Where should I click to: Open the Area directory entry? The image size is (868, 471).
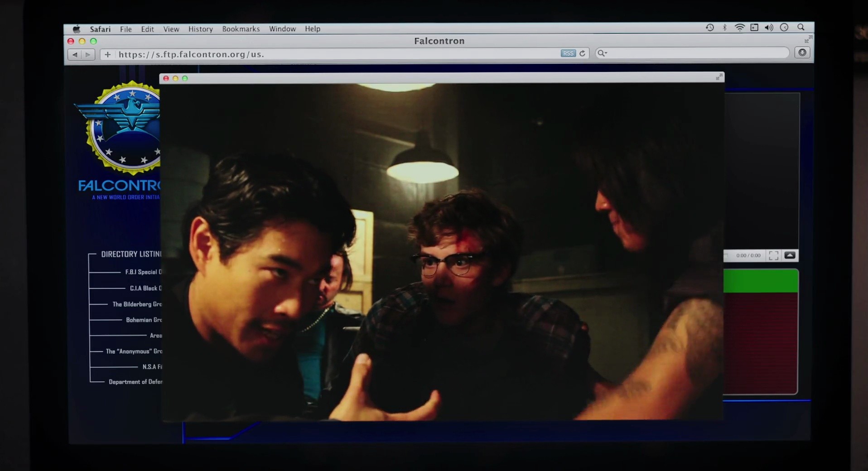pos(155,336)
